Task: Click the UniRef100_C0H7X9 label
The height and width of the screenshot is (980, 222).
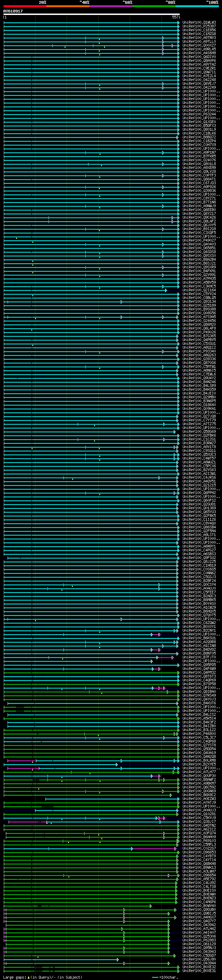Action: (199, 145)
